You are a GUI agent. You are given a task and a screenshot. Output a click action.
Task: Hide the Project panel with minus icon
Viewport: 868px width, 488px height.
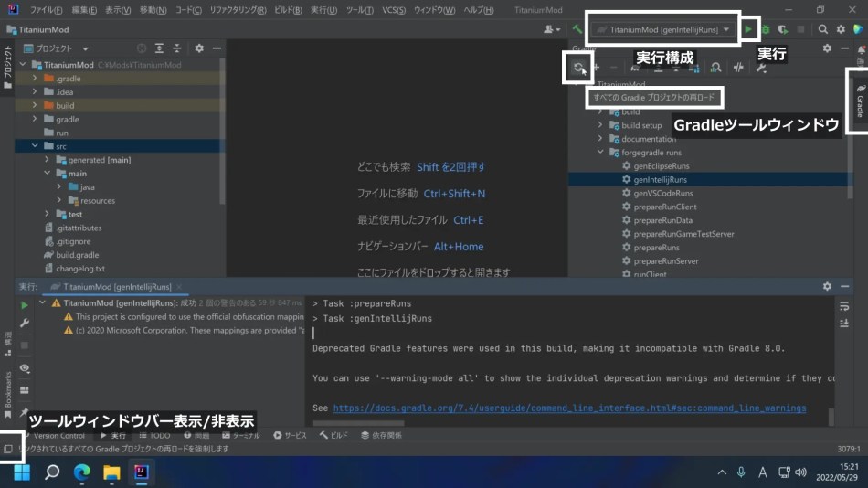tap(217, 48)
